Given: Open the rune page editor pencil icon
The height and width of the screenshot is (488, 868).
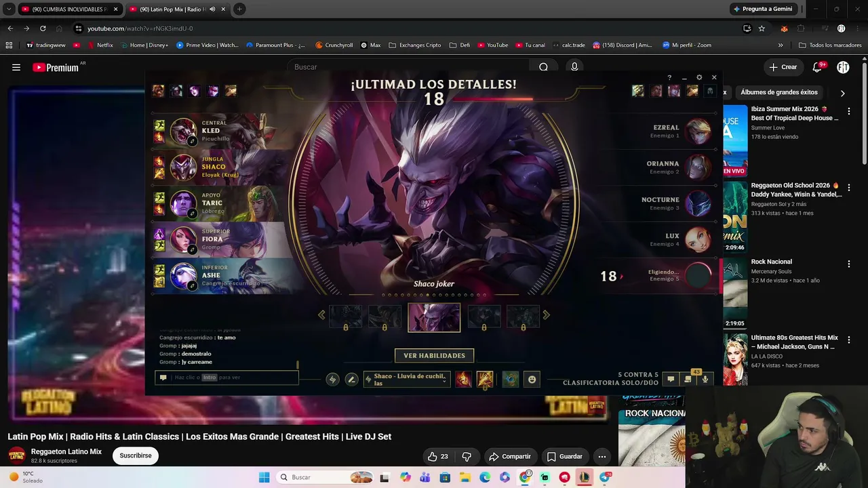Looking at the screenshot, I should [x=351, y=380].
